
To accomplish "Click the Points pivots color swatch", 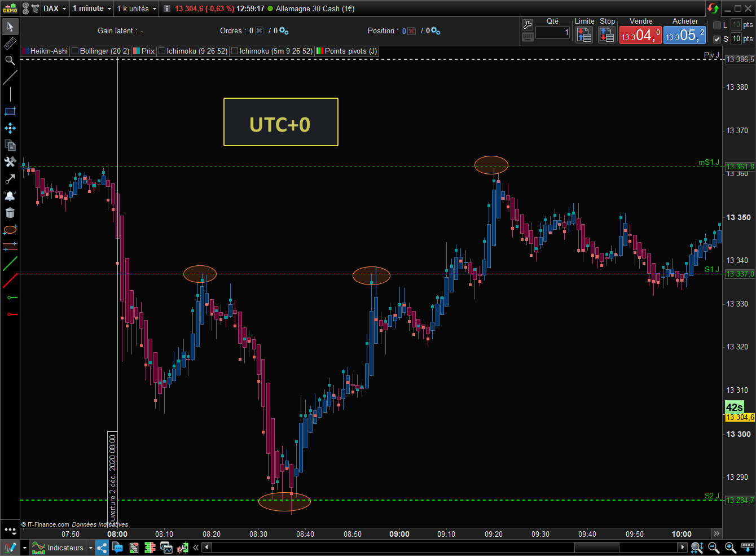I will point(320,51).
